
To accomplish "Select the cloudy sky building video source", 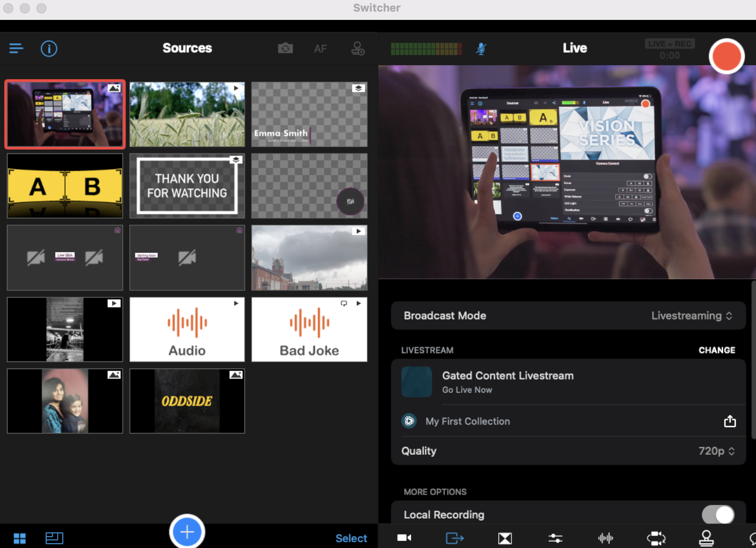I will point(309,257).
